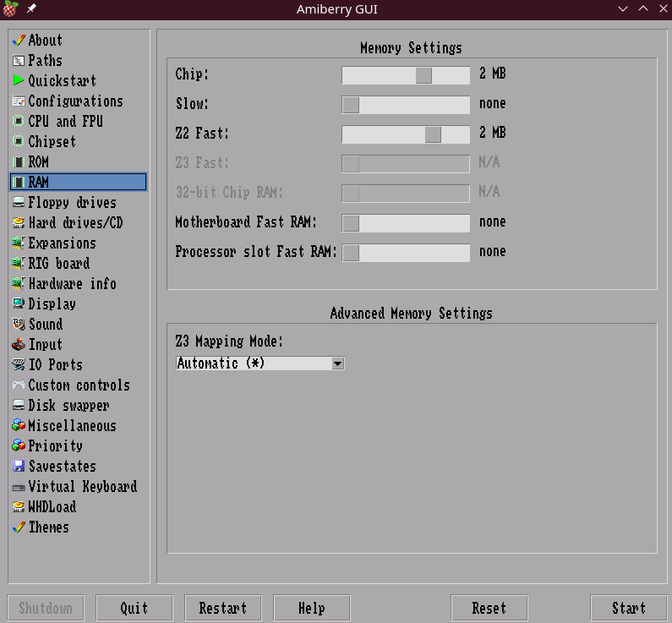Click the Priority cubes icon
The width and height of the screenshot is (672, 623).
coord(19,446)
